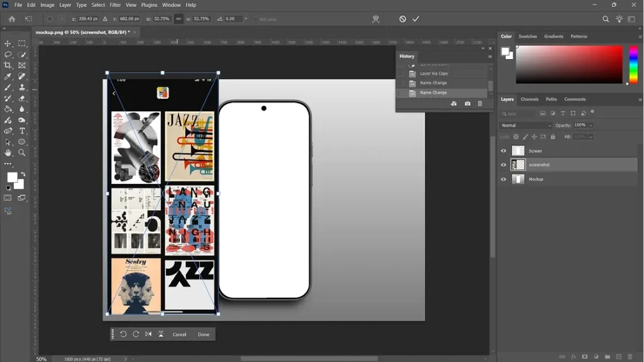Toggle Quick Mask mode icon
This screenshot has height=362, width=644.
tap(8, 198)
